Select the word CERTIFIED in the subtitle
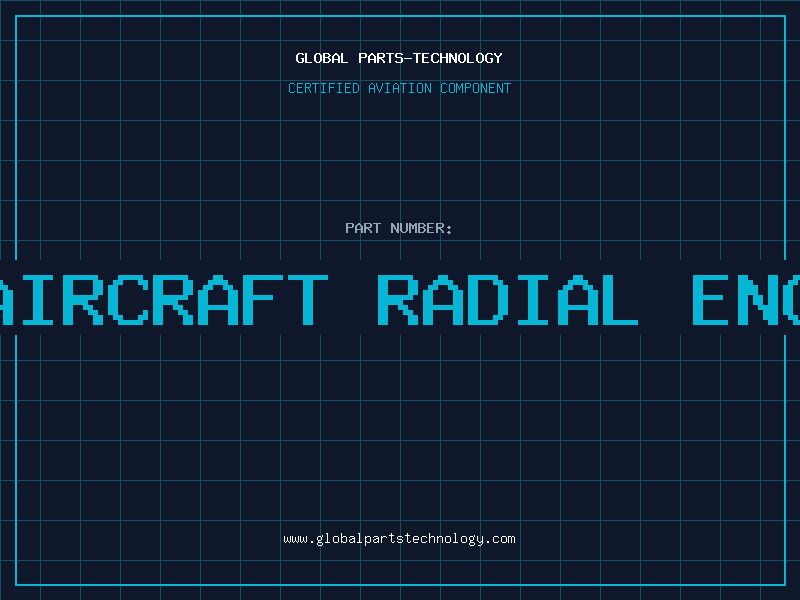The image size is (800, 600). click(325, 88)
